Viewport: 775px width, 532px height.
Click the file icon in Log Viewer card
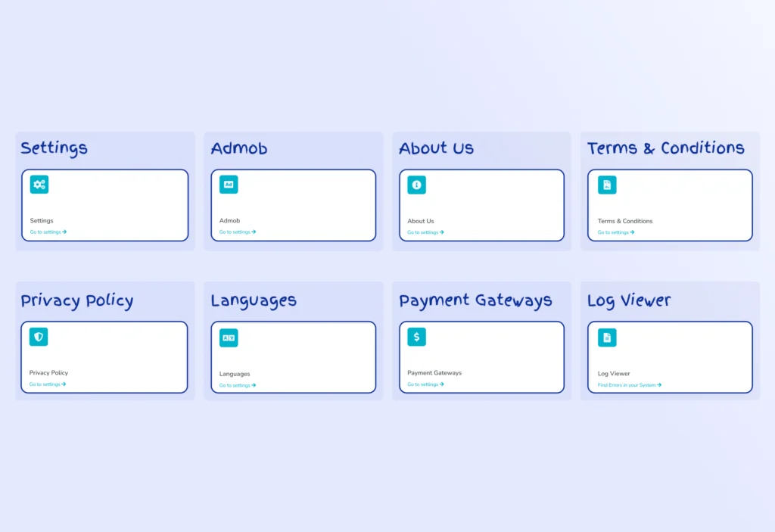click(607, 338)
